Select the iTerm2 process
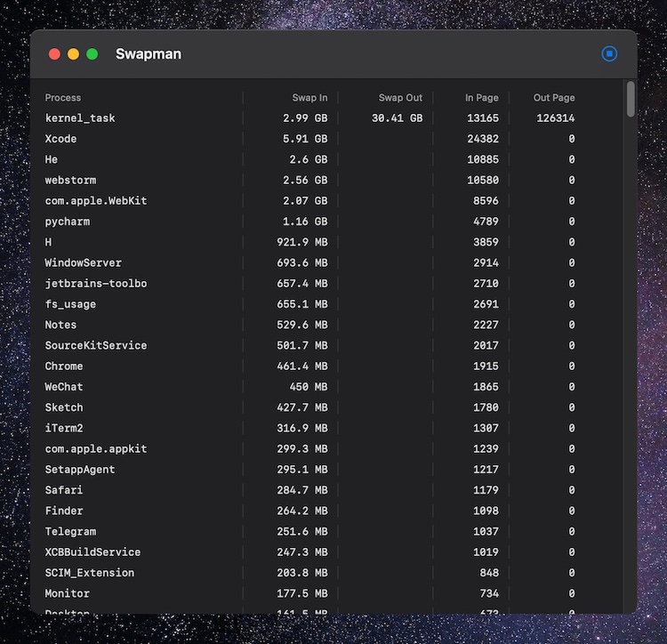667x644 pixels. [x=64, y=428]
